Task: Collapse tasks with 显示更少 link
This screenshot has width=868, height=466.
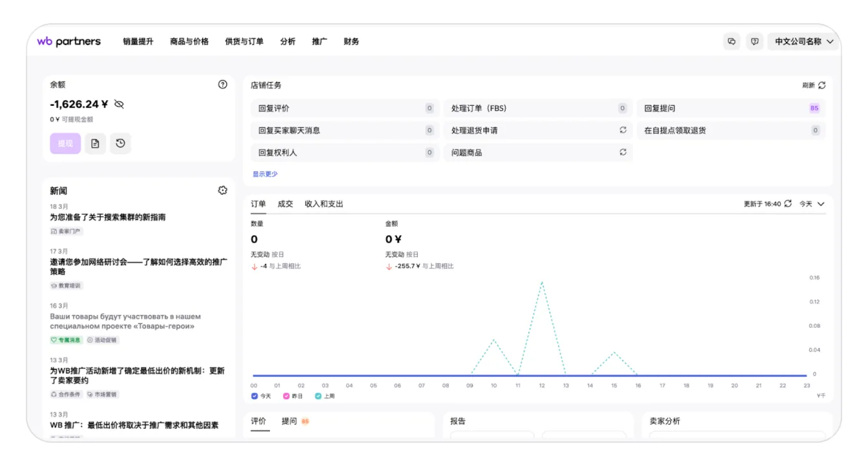Action: 265,174
